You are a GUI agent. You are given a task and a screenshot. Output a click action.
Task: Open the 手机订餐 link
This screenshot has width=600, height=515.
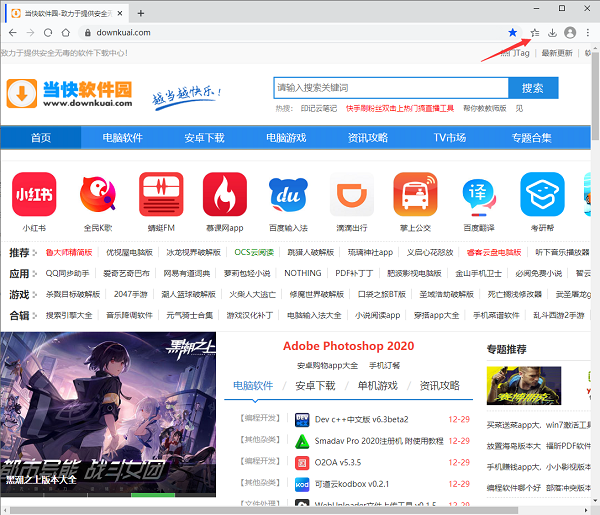(x=384, y=365)
